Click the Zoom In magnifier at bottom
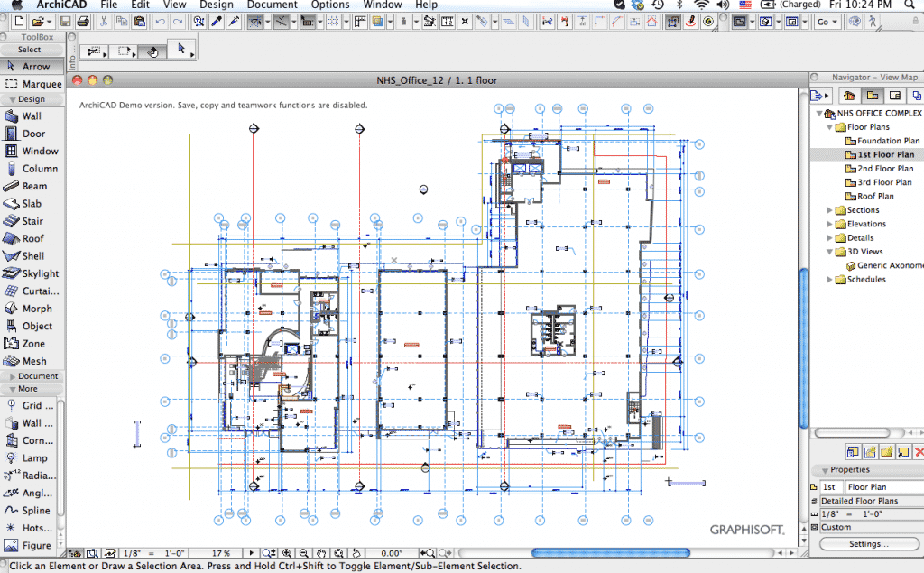 point(287,553)
